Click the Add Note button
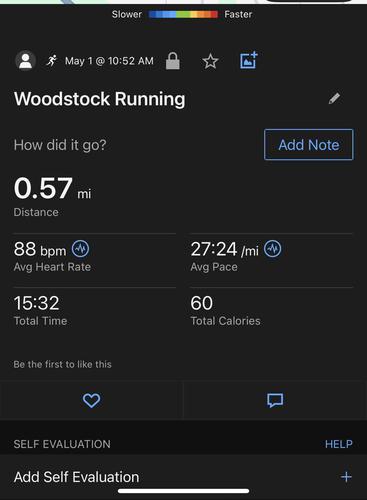This screenshot has width=367, height=500. click(309, 145)
